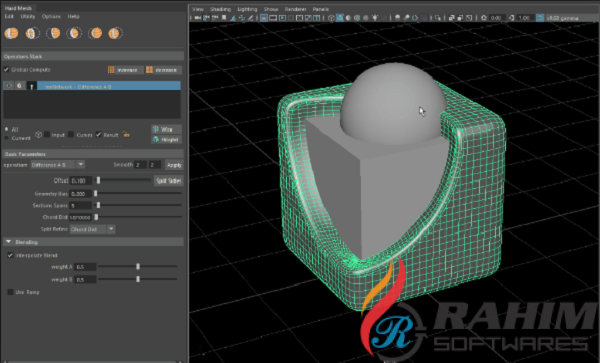
Task: Click the Smooth Shade All icon
Action: pyautogui.click(x=340, y=18)
